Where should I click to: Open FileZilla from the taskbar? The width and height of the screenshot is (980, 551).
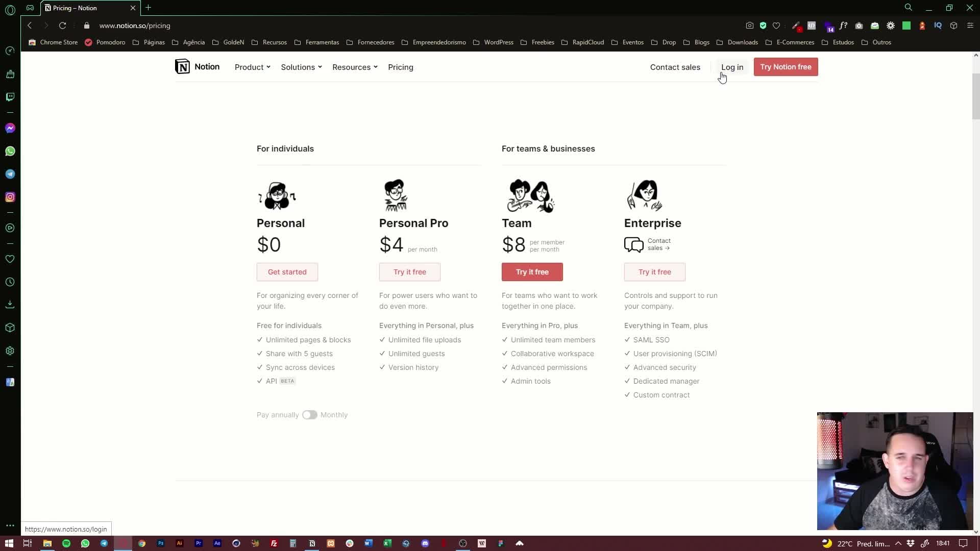274,543
